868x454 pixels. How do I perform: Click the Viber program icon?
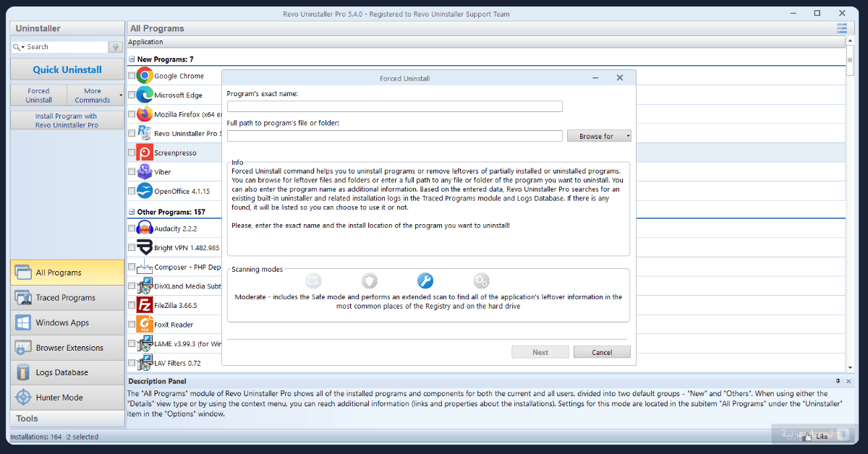pyautogui.click(x=144, y=171)
